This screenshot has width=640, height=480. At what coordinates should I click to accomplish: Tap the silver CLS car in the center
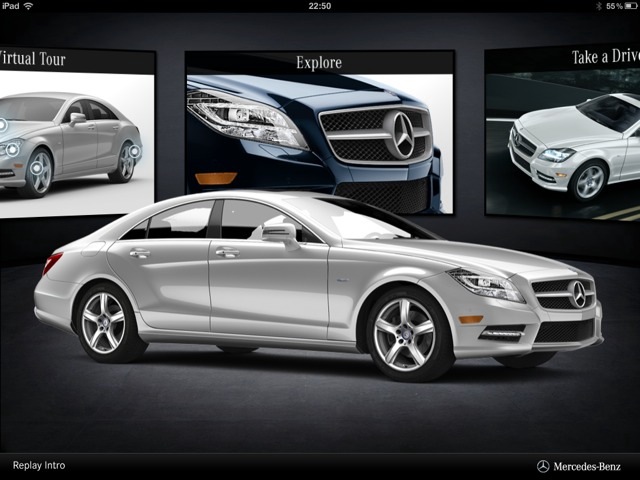[x=318, y=286]
